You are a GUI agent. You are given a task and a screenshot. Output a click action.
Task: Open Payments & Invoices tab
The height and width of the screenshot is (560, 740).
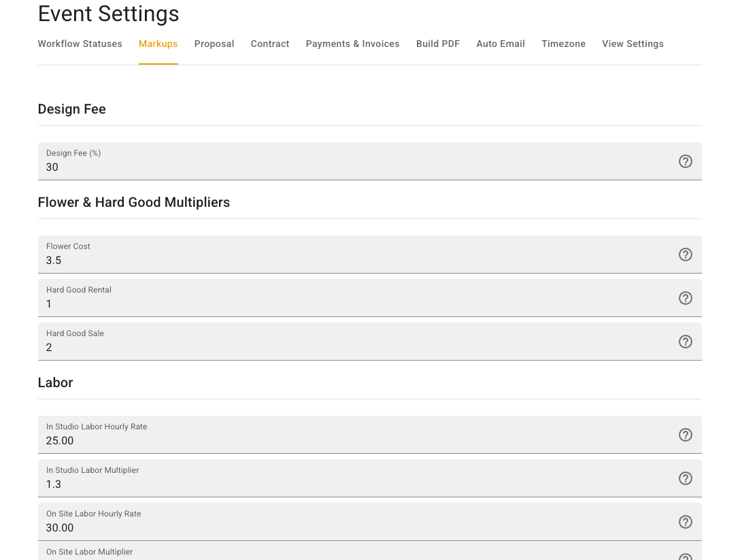pos(352,44)
